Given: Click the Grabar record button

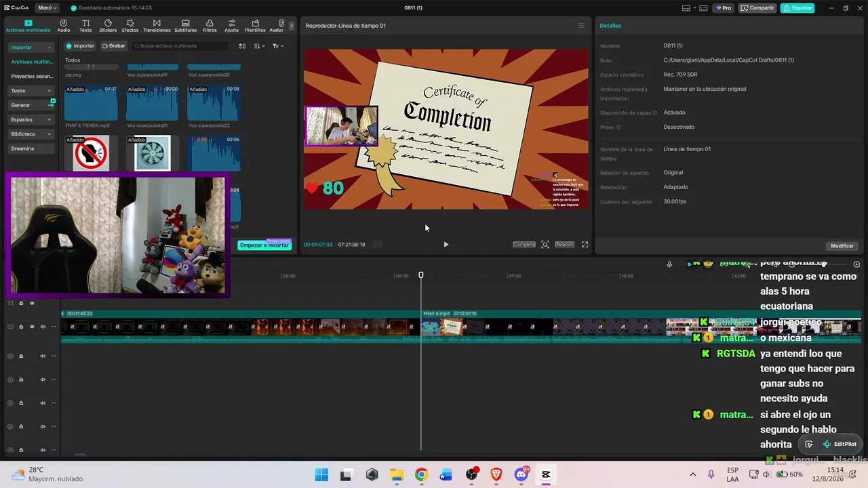Looking at the screenshot, I should (x=114, y=46).
